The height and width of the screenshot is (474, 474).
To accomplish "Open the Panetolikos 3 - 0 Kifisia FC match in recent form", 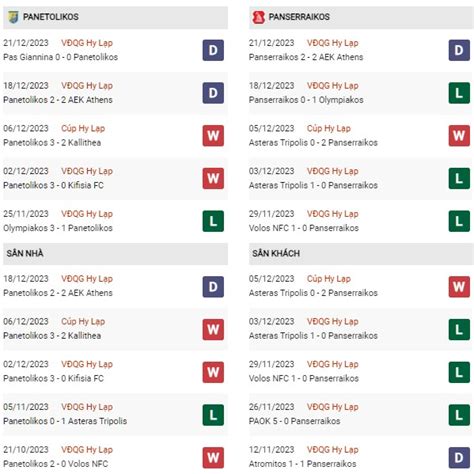I will pos(53,185).
